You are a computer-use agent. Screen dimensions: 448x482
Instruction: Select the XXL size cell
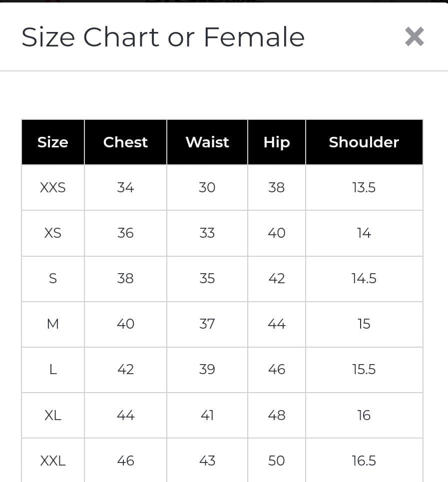pyautogui.click(x=53, y=461)
